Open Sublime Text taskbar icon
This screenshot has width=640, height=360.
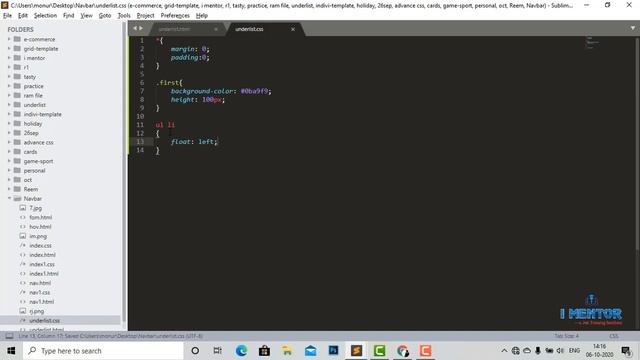click(x=356, y=351)
